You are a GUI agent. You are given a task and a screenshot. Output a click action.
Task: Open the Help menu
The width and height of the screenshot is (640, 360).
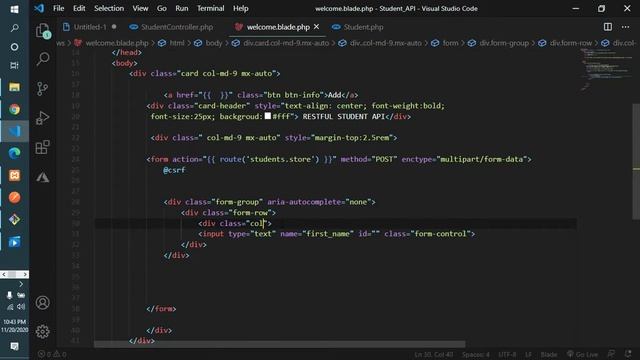coord(240,8)
